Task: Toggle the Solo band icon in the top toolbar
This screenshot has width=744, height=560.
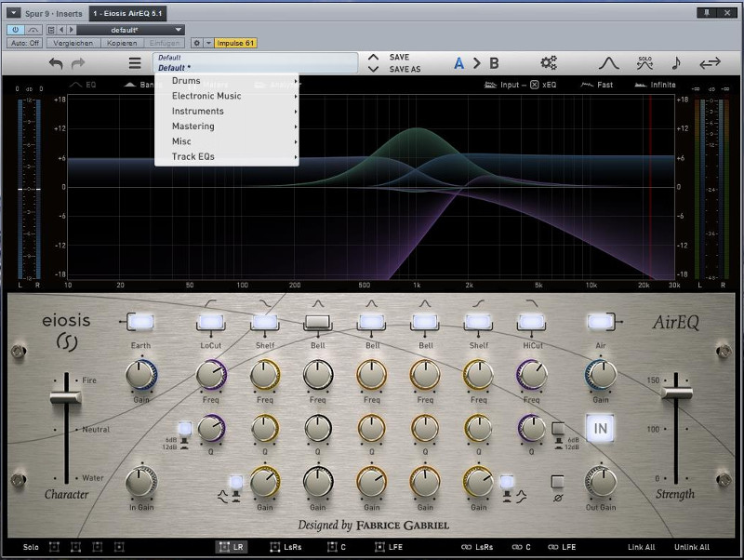Action: [x=644, y=62]
